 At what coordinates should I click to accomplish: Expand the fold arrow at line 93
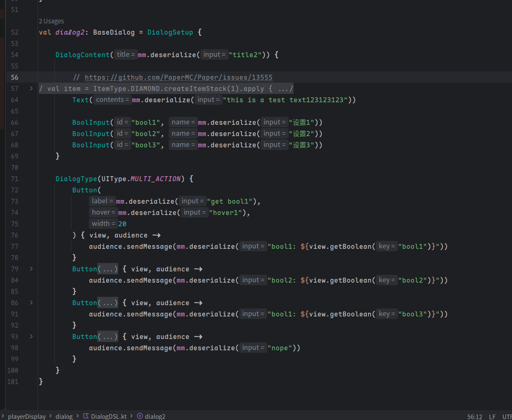click(x=31, y=337)
